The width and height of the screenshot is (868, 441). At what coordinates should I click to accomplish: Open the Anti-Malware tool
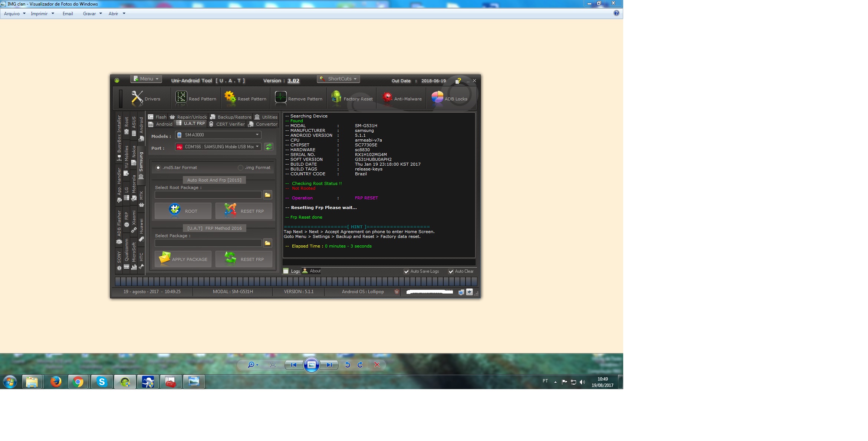pyautogui.click(x=402, y=99)
